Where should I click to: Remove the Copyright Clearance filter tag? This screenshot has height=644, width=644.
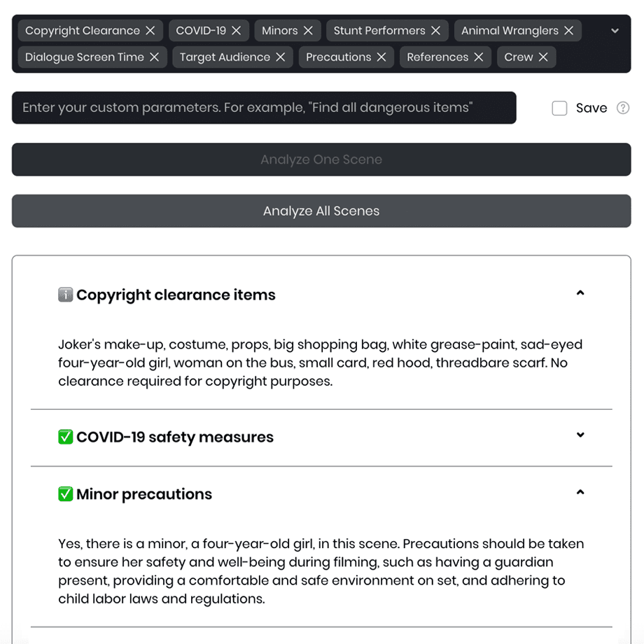[x=150, y=30]
